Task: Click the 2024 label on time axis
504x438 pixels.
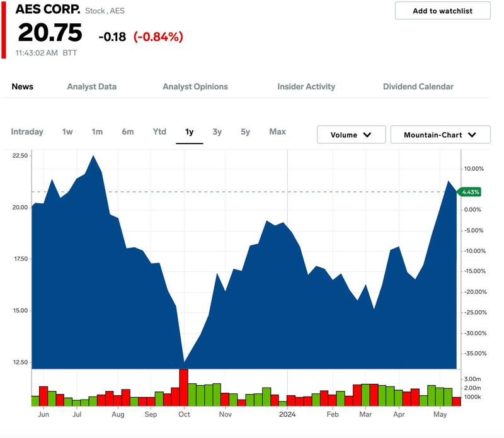Action: (287, 414)
